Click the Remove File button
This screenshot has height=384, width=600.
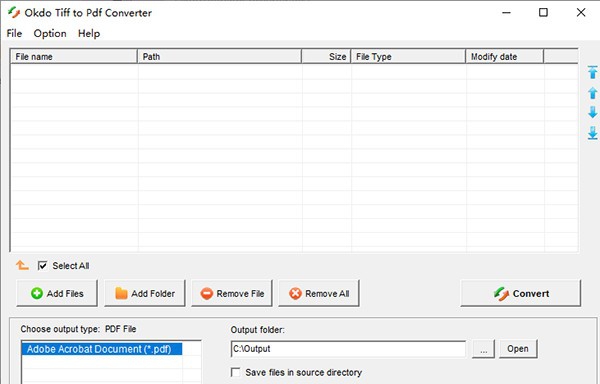232,293
